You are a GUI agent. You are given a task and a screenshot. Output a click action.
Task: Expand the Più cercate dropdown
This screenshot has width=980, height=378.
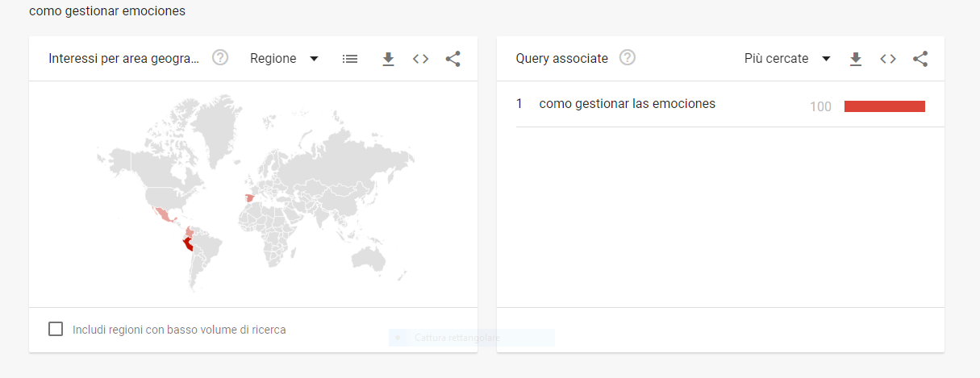[786, 59]
